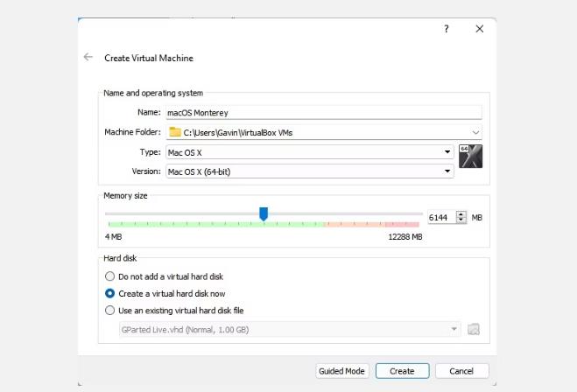Screen dimensions: 577x392
Task: Click the memory size slider handle
Action: 264,213
